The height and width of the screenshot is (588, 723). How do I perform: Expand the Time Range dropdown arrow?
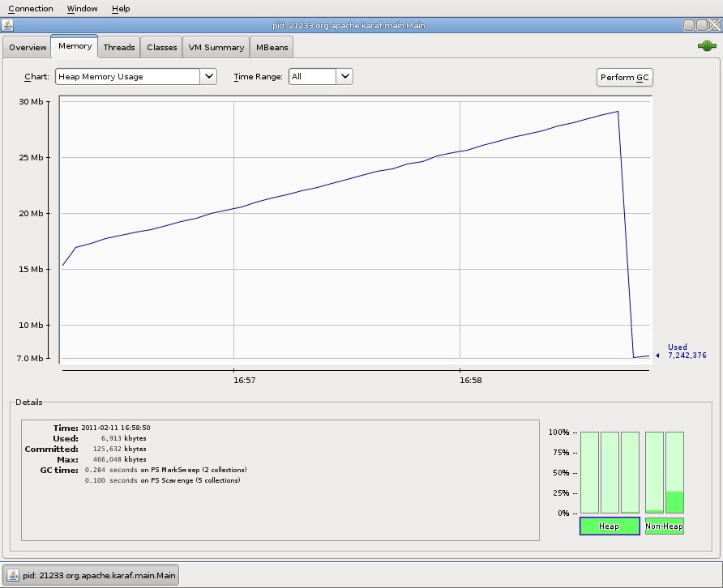click(344, 77)
